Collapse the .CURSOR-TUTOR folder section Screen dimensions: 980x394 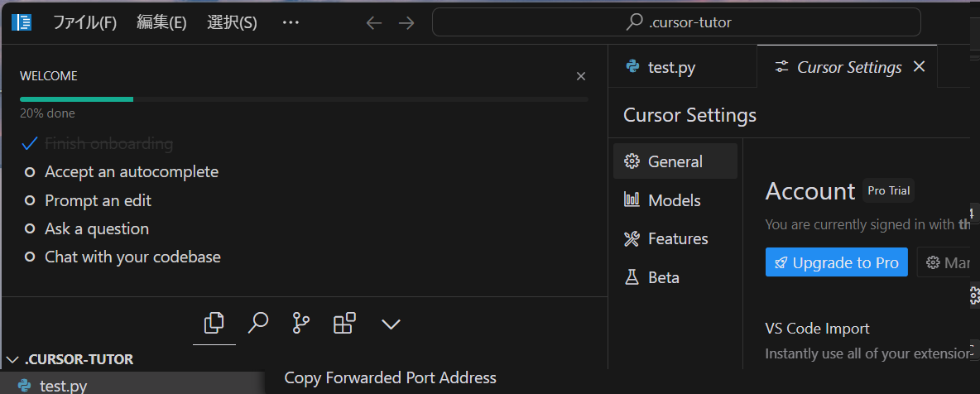(13, 359)
